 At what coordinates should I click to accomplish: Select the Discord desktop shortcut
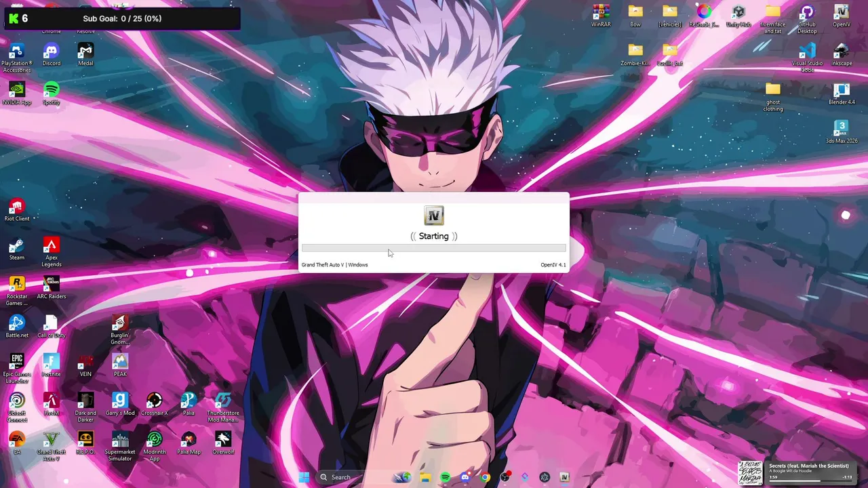(x=52, y=55)
